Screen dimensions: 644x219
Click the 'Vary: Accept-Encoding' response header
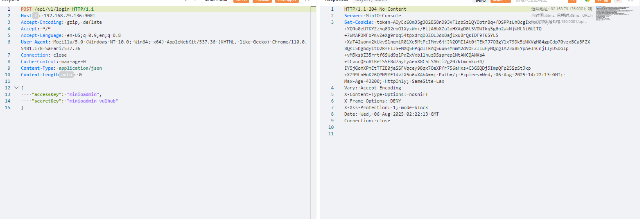click(373, 88)
